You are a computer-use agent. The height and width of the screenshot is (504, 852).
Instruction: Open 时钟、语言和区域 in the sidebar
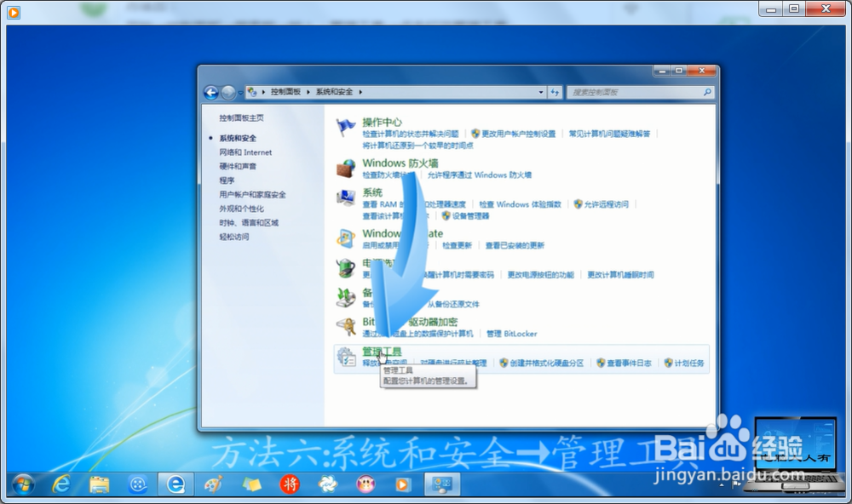pyautogui.click(x=248, y=223)
